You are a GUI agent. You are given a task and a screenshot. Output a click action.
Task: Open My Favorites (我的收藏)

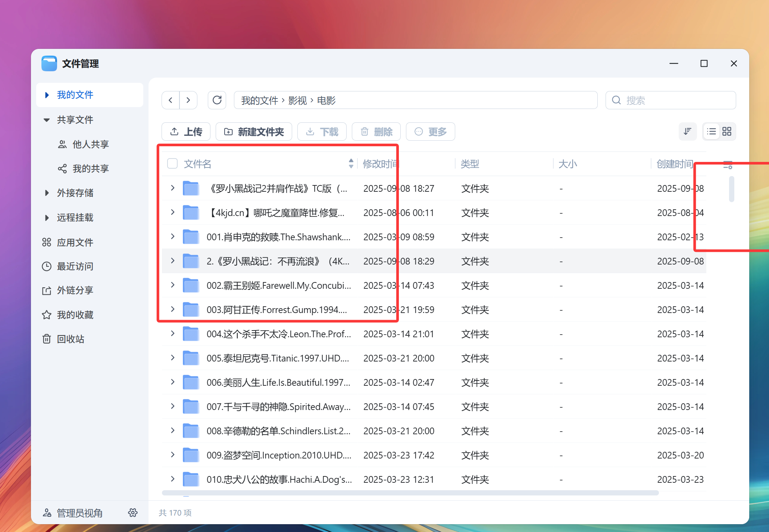point(75,314)
